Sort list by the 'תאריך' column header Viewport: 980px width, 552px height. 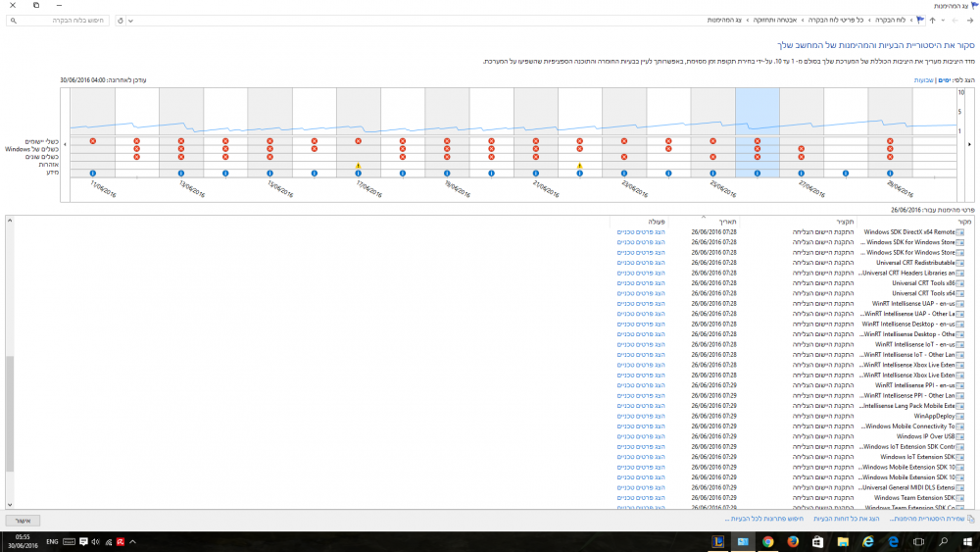tap(704, 222)
